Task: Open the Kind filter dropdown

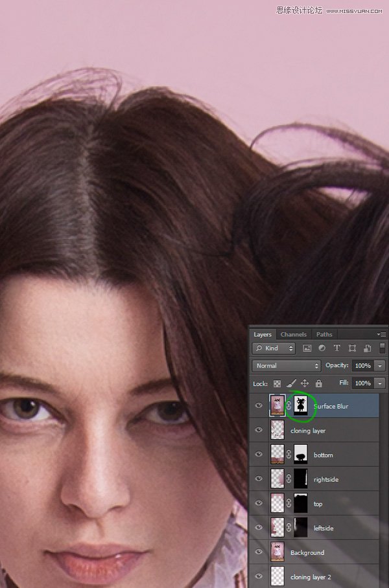Action: click(x=274, y=348)
